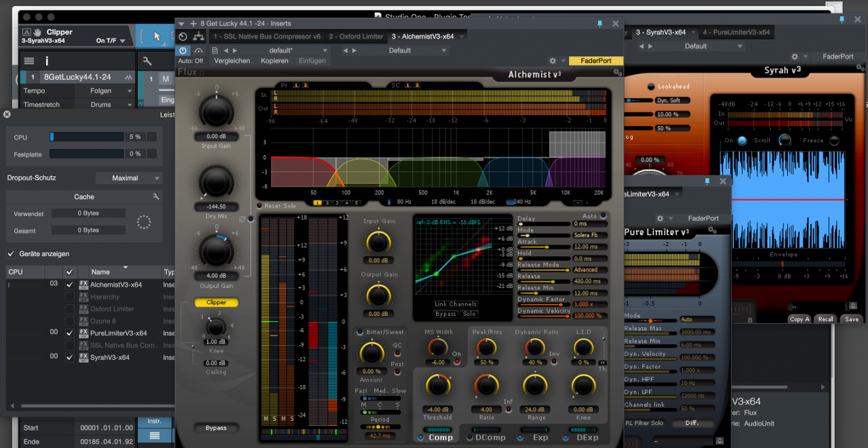Click the phase invert icon near Dry Mix
This screenshot has width=868, height=448.
pos(242,218)
